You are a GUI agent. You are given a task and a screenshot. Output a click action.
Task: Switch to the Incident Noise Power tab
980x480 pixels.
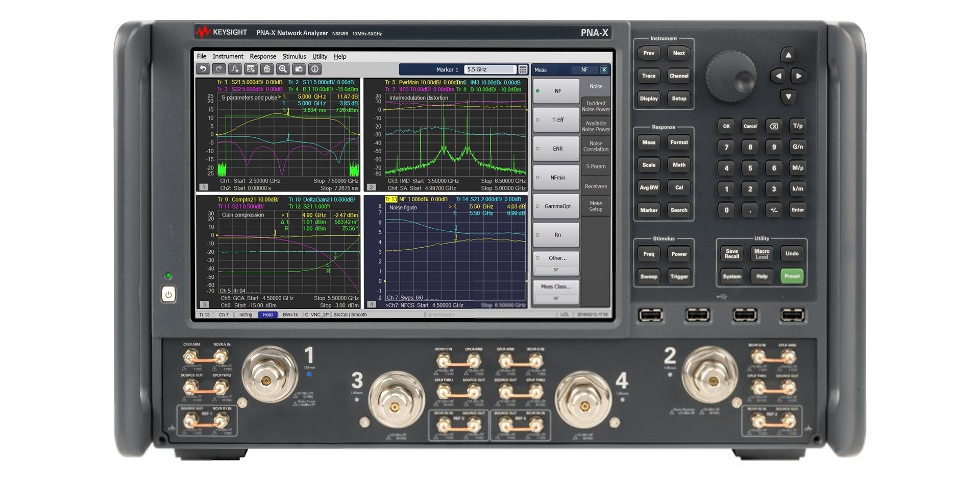click(596, 106)
